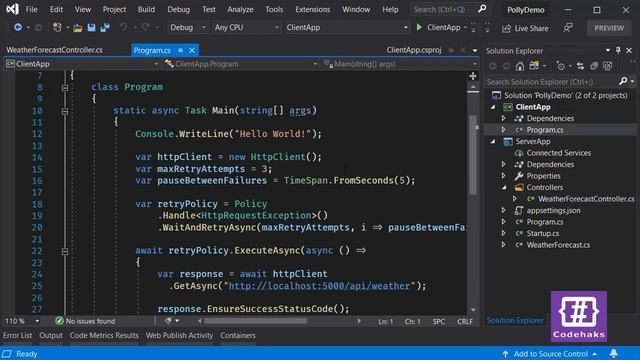Click the editor horizontal scrollbar thumb
This screenshot has height=360, width=640.
(x=256, y=321)
